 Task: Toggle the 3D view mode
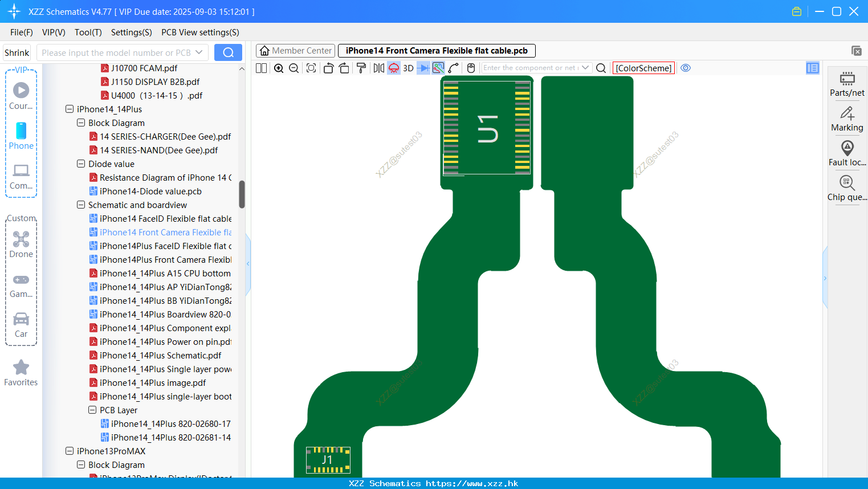tap(408, 68)
